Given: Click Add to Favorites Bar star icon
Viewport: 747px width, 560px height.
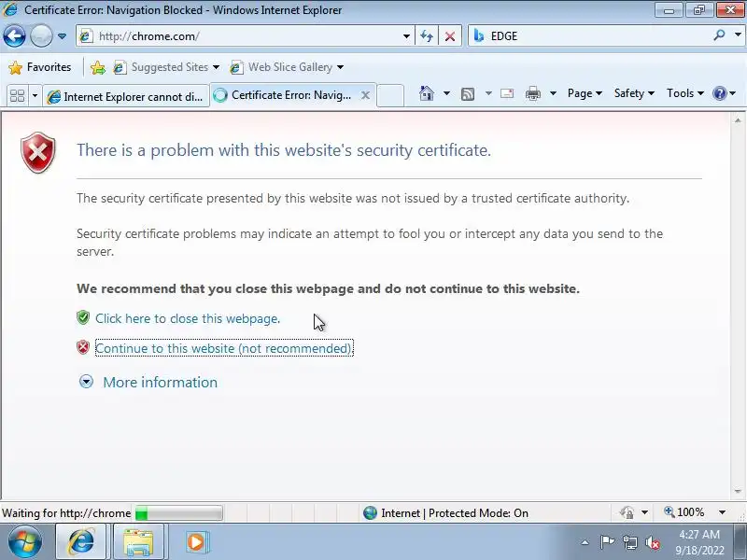Looking at the screenshot, I should [x=98, y=67].
